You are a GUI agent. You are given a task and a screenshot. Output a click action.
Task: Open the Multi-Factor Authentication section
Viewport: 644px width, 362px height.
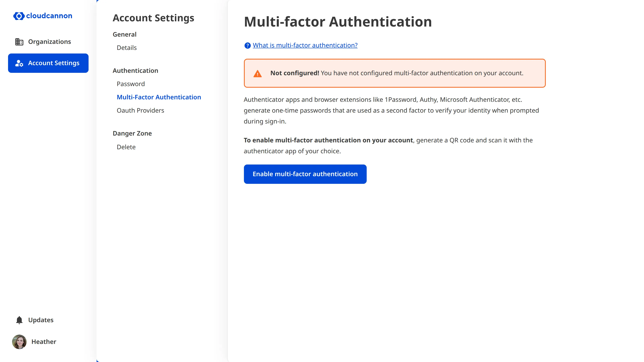click(x=159, y=97)
